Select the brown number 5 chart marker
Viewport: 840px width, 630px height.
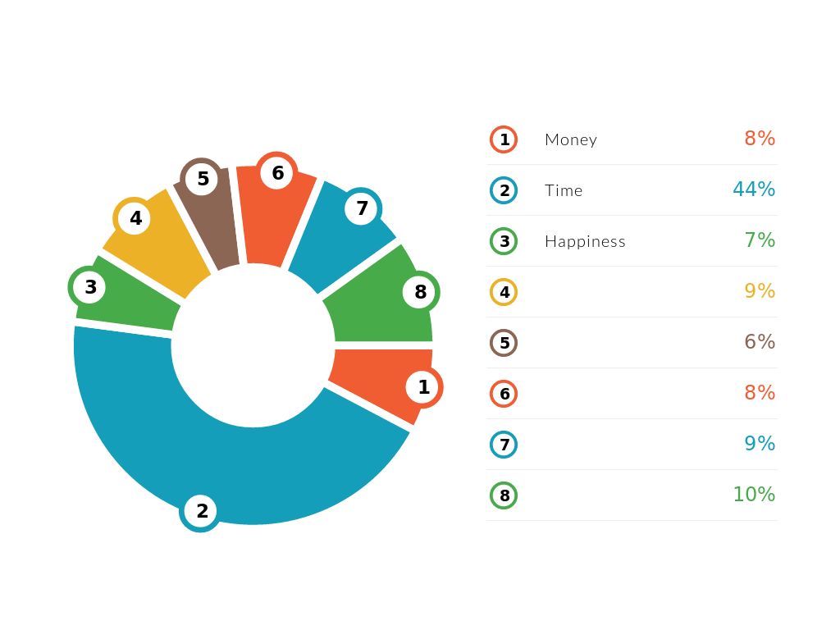coord(203,179)
